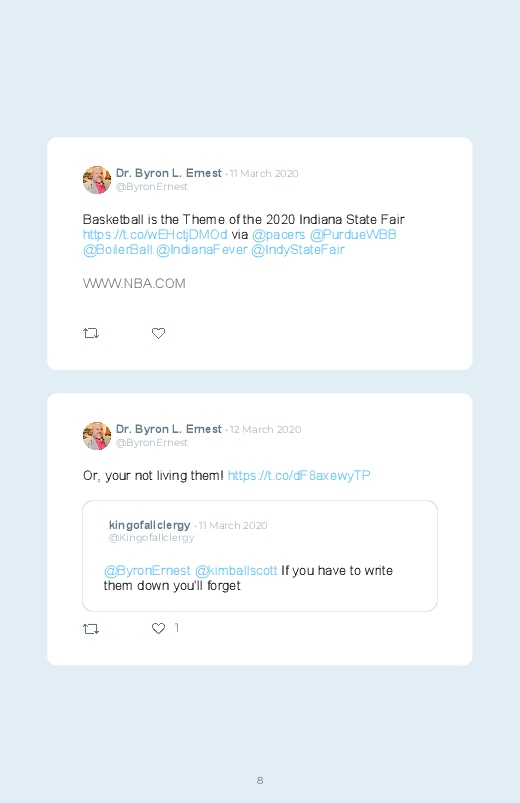Image resolution: width=520 pixels, height=803 pixels.
Task: Open the @Kingofallclergy handle in quoted tweet
Action: click(x=152, y=538)
